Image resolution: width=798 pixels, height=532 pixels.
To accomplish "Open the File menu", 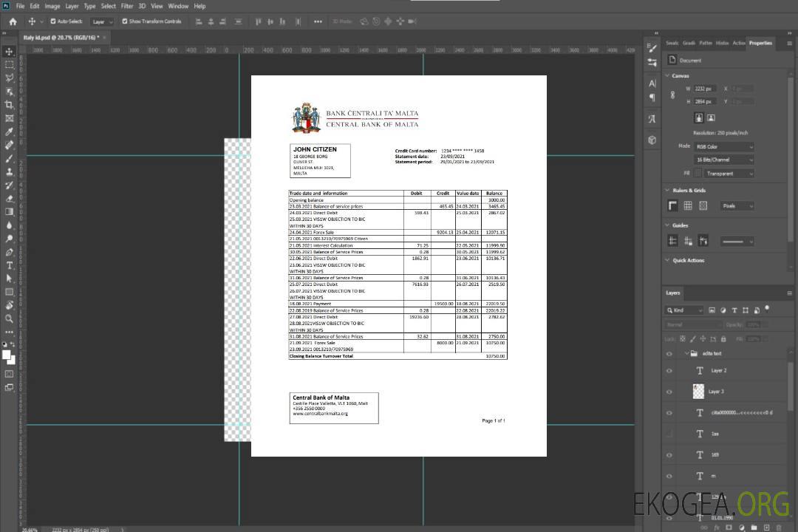I will click(20, 6).
